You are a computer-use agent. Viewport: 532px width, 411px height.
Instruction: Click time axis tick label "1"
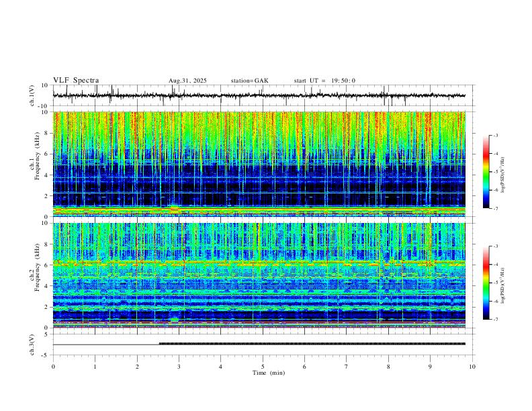[95, 367]
